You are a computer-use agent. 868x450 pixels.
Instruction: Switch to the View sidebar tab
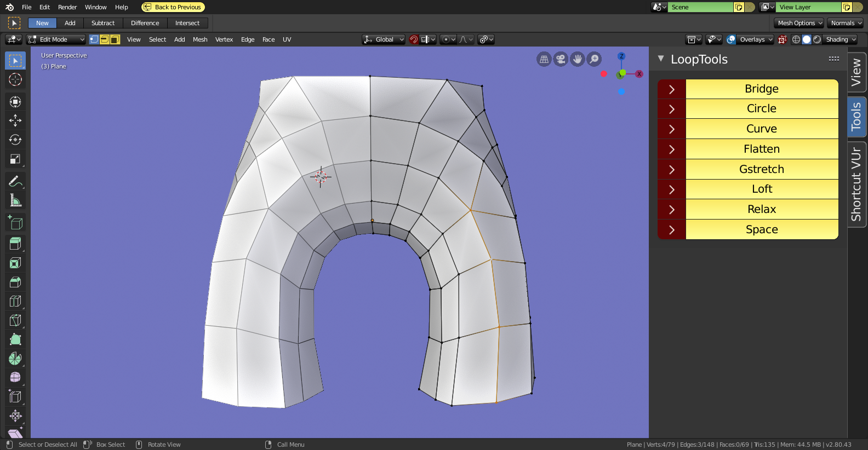[856, 73]
